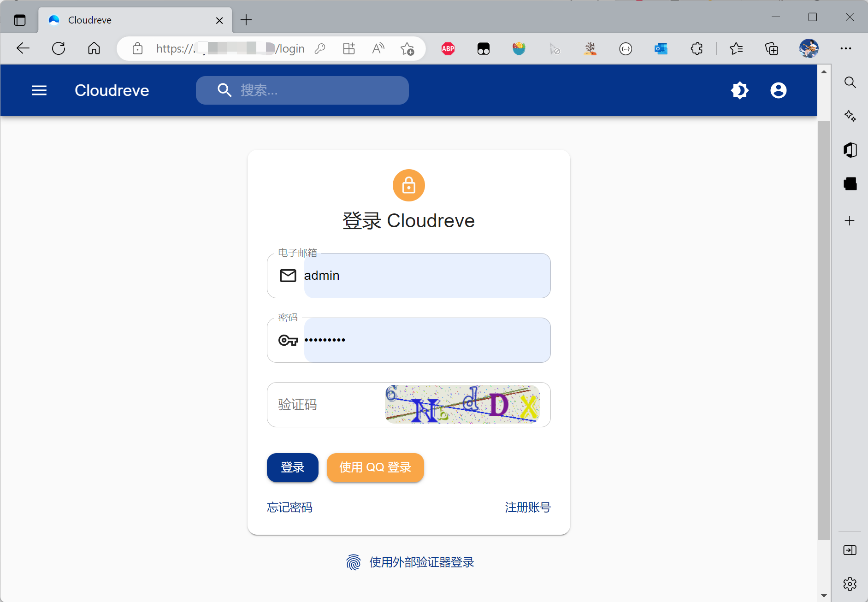Open the sidebar Microsoft 365 icon
This screenshot has width=868, height=602.
[850, 150]
